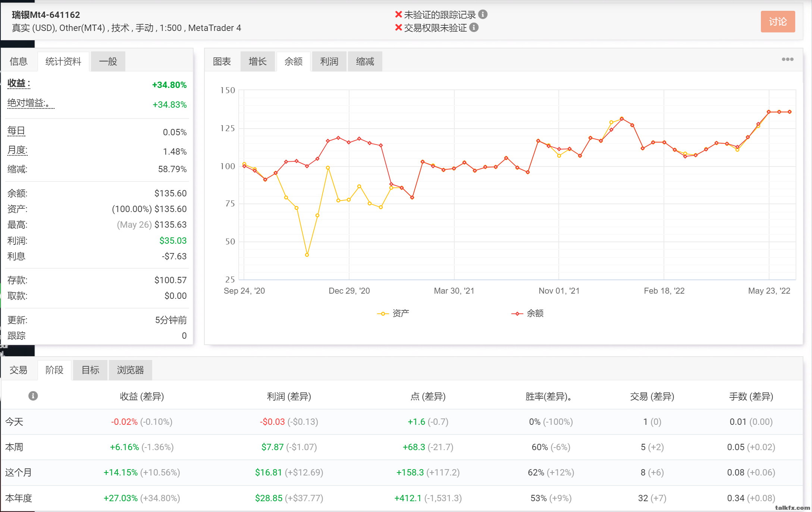Click the Dec 29, '20 axis label

click(x=349, y=291)
